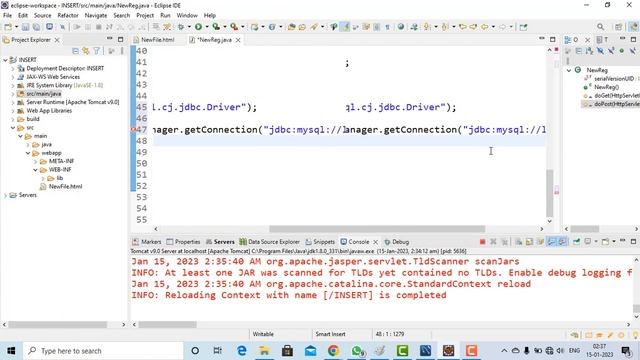Click Collapse All in Project Explorer
640x360 pixels.
click(75, 51)
